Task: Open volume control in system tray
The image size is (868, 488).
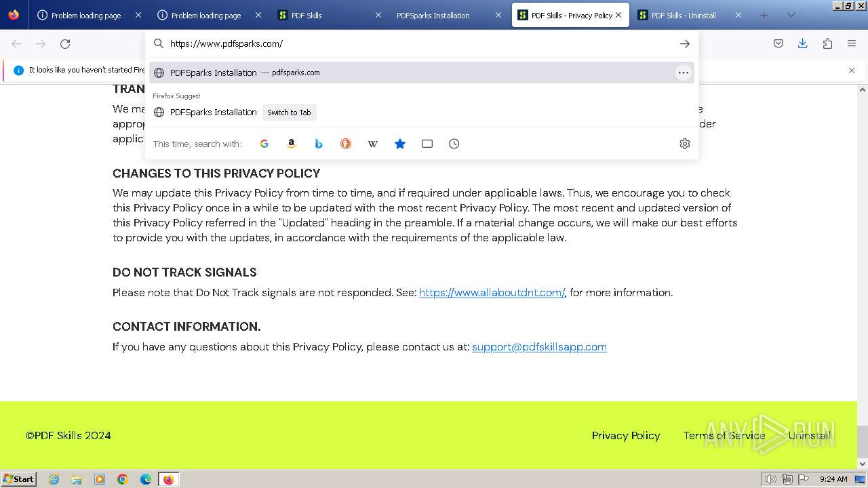Action: (x=770, y=479)
